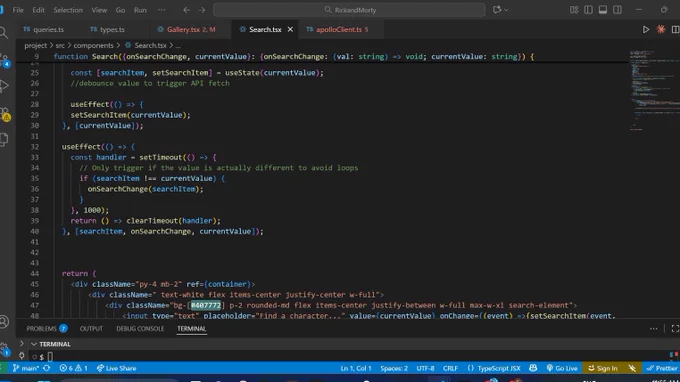Open Source Control view with badge
Viewport: 680px width, 382px height.
click(5, 60)
